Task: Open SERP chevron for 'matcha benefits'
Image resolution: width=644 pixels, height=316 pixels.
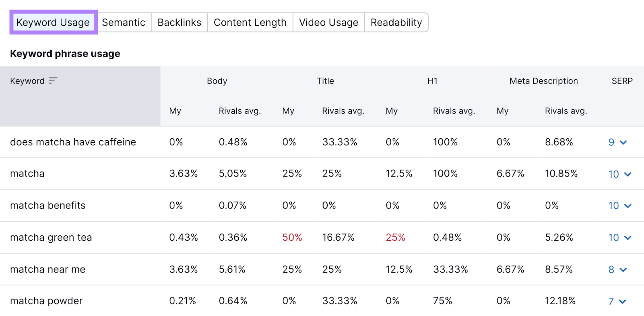Action: click(628, 206)
